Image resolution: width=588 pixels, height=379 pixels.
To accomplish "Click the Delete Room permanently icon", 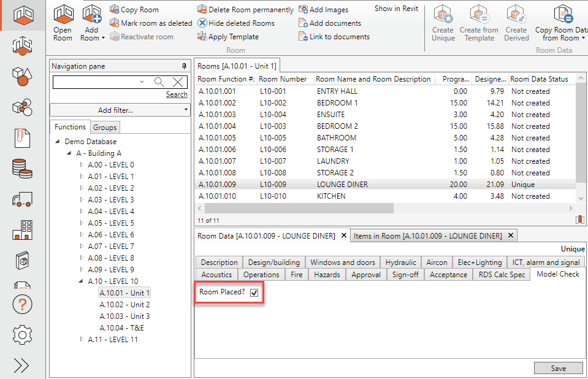I will coord(202,10).
